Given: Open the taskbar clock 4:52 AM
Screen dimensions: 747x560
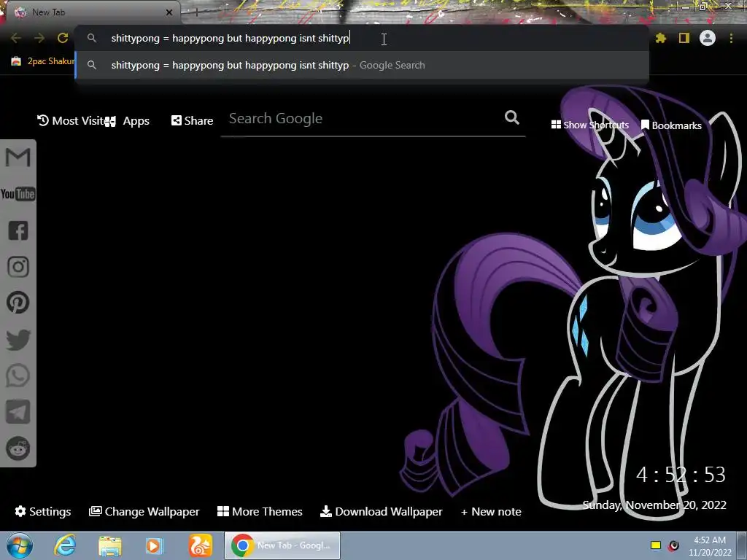Looking at the screenshot, I should pyautogui.click(x=710, y=545).
